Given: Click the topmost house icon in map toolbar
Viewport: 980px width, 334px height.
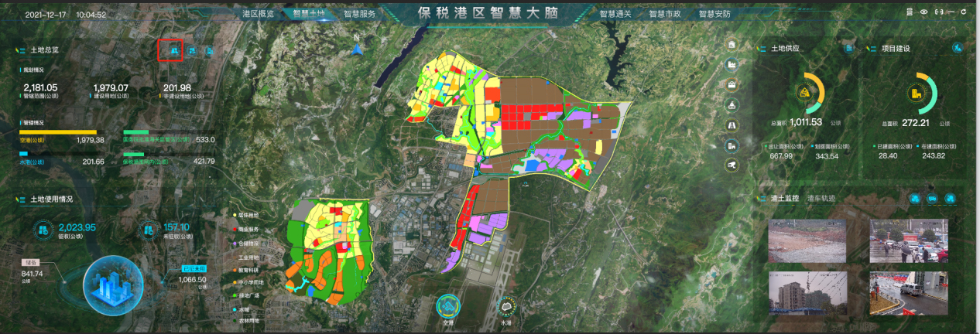Looking at the screenshot, I should click(x=732, y=45).
